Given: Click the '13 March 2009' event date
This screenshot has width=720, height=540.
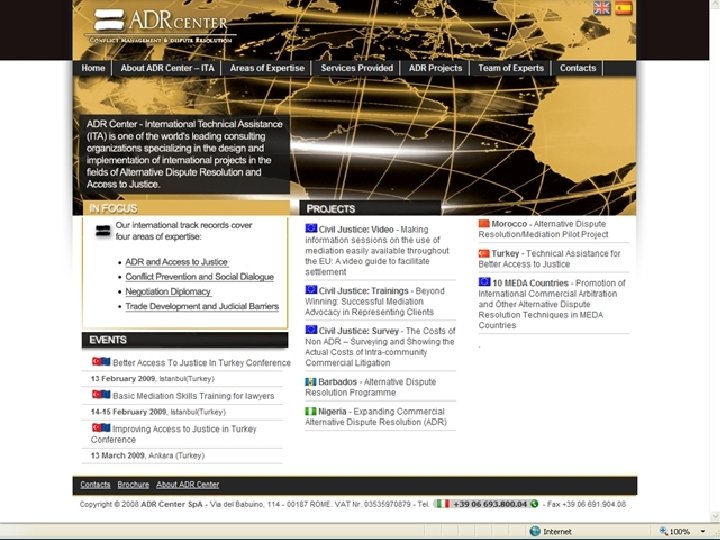Looking at the screenshot, I should pyautogui.click(x=118, y=455).
